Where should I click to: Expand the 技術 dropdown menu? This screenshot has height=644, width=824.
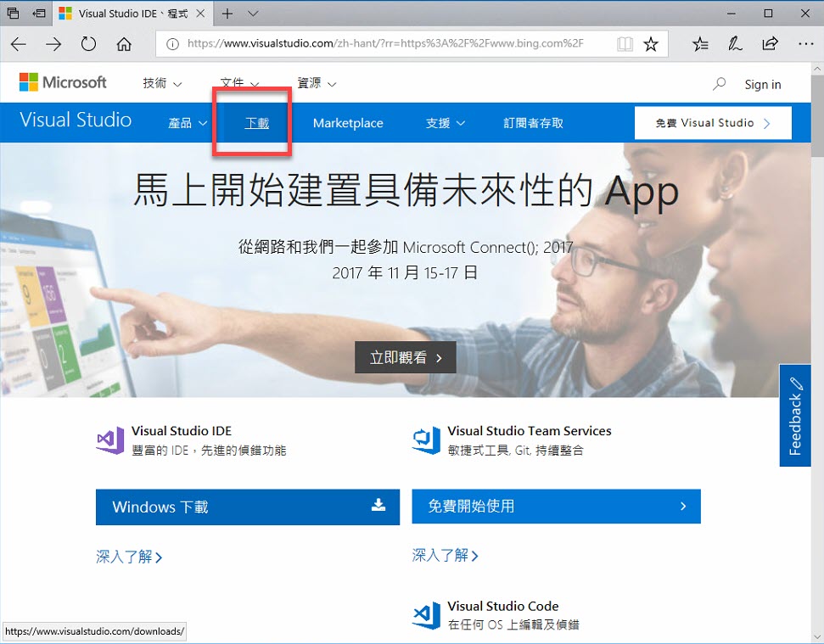[x=162, y=83]
